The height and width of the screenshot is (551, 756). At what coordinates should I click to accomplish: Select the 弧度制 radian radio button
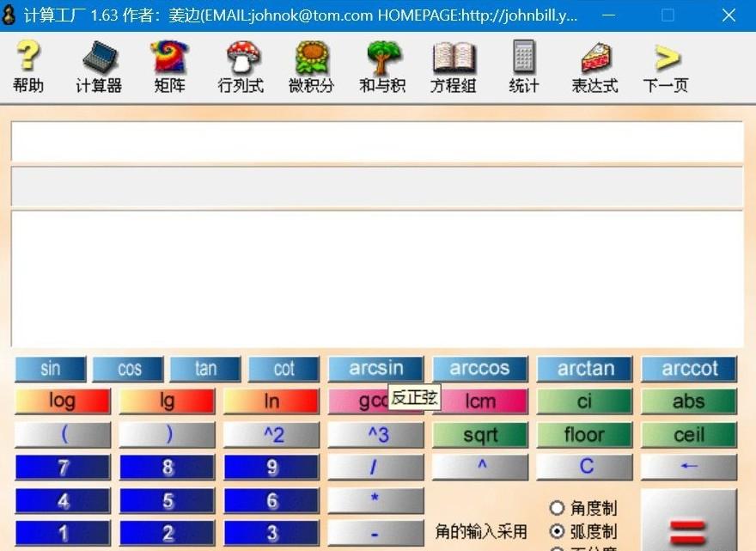coord(558,531)
